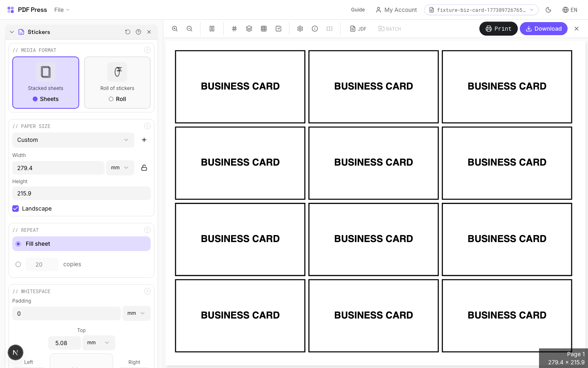
Task: Click the Padding input field under Whitespace
Action: click(x=66, y=313)
